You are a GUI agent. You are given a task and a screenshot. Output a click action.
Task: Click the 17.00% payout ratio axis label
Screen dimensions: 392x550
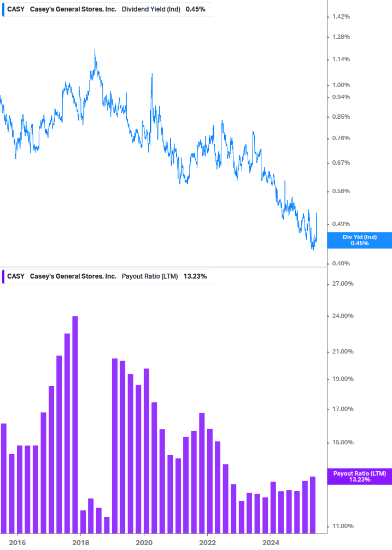pyautogui.click(x=343, y=409)
